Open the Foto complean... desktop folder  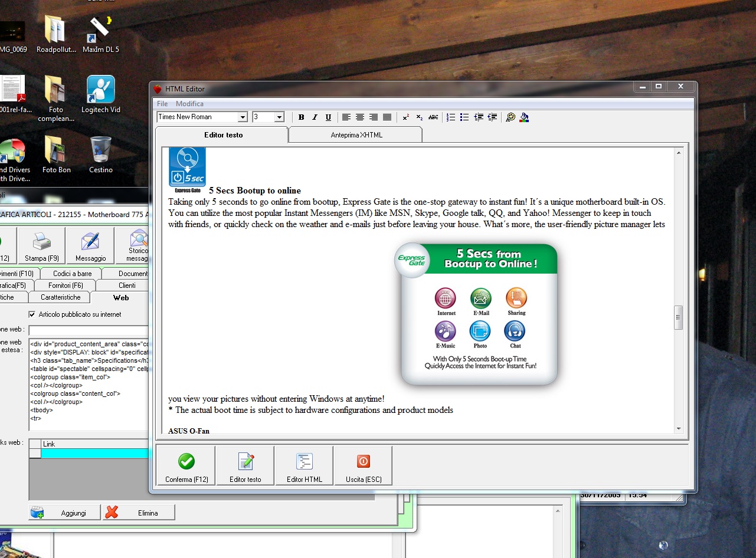(56, 99)
